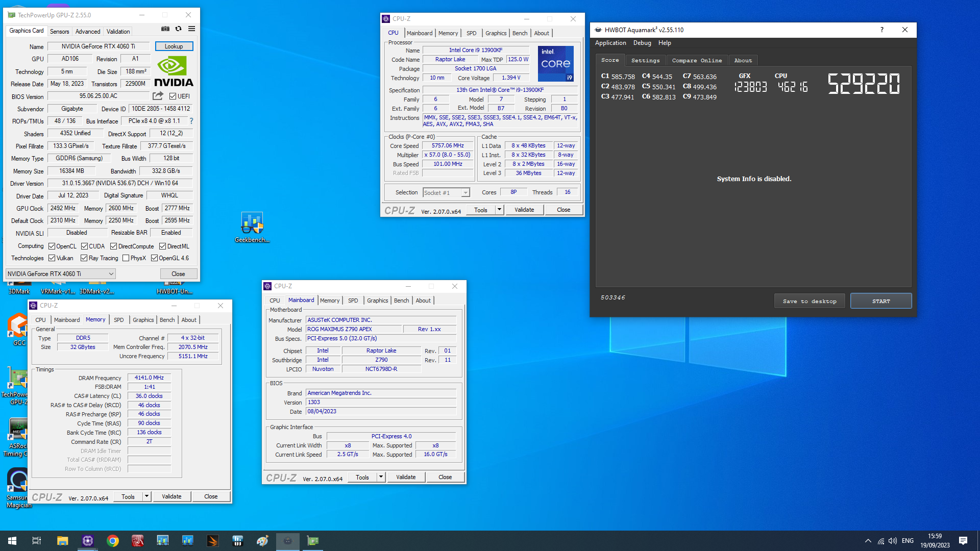Click the GPU-Z refresh icon
Image resolution: width=980 pixels, height=551 pixels.
click(178, 29)
